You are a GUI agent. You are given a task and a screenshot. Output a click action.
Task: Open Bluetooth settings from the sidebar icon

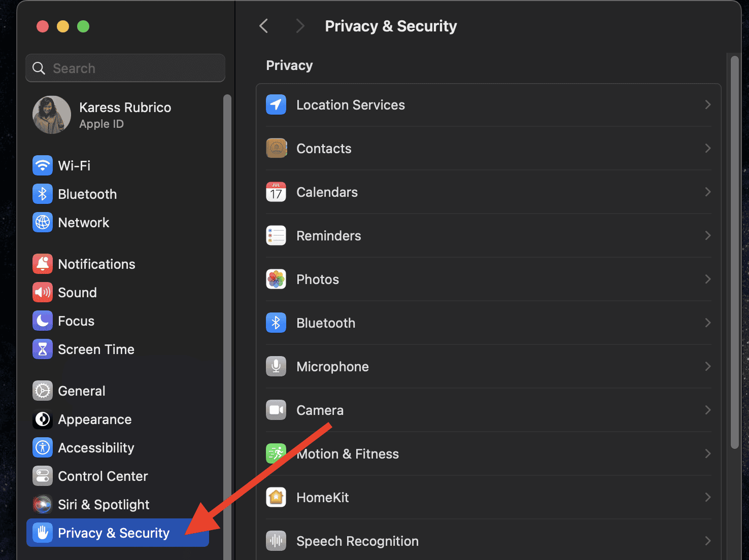(x=43, y=194)
